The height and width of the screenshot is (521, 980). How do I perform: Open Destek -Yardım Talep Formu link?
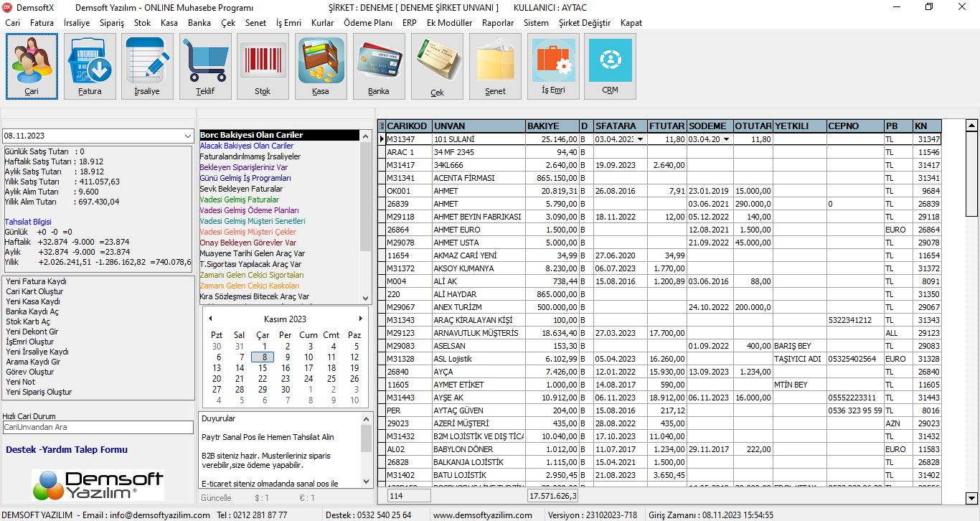click(x=67, y=450)
